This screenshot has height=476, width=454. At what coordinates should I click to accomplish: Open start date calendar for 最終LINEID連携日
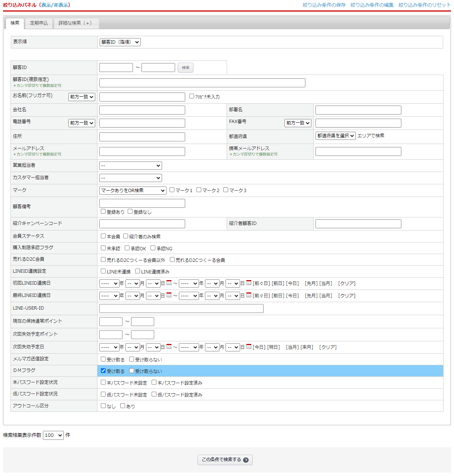click(x=169, y=295)
